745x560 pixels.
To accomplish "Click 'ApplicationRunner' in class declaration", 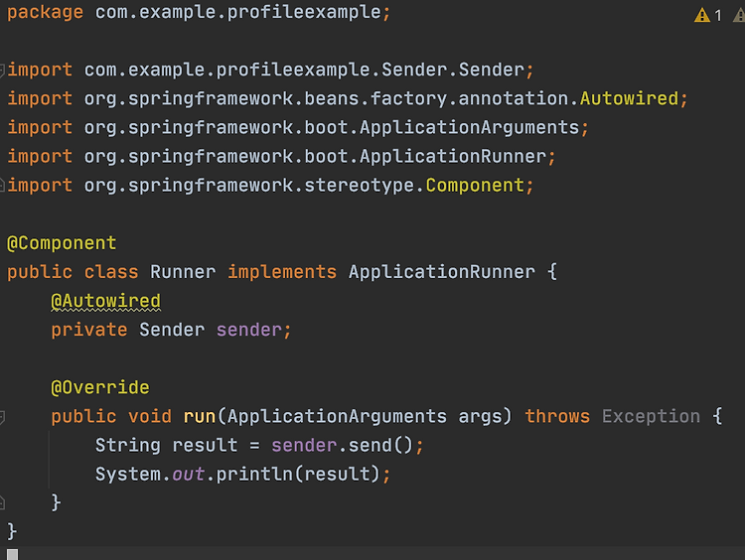I will pyautogui.click(x=442, y=272).
